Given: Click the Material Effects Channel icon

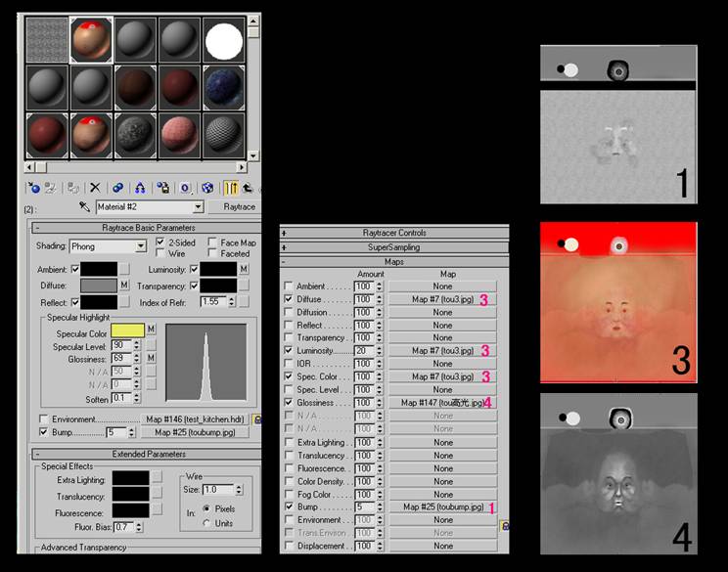Looking at the screenshot, I should pyautogui.click(x=185, y=187).
